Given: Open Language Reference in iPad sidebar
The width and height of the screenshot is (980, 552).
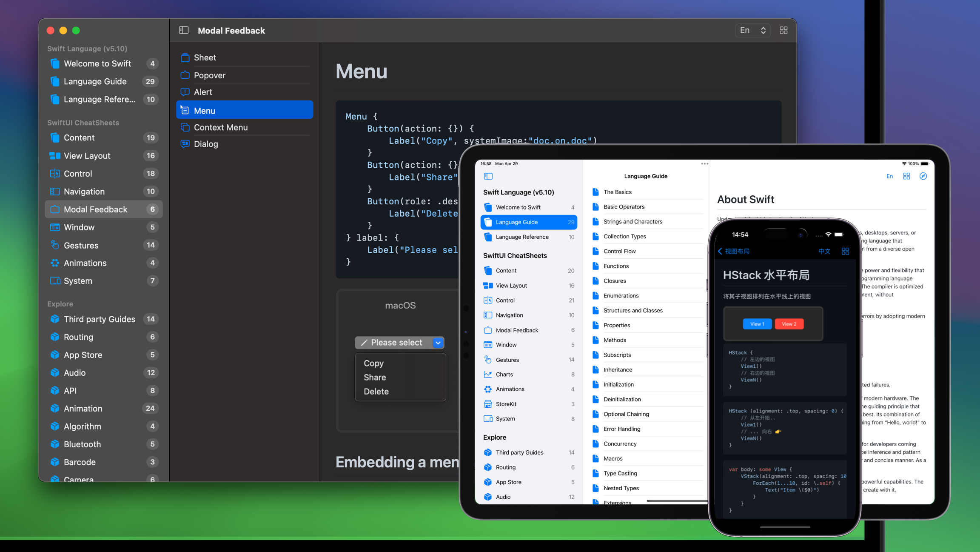Looking at the screenshot, I should pos(529,237).
